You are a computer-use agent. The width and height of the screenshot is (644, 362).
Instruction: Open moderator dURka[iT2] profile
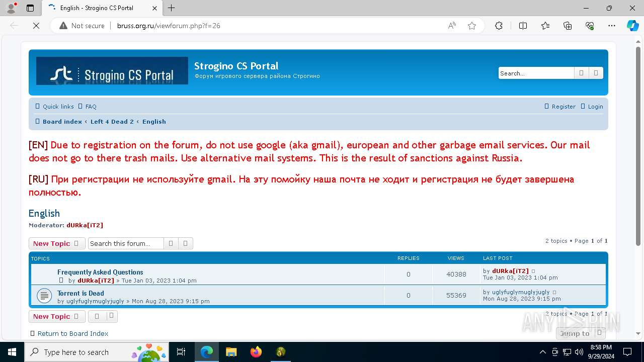85,225
